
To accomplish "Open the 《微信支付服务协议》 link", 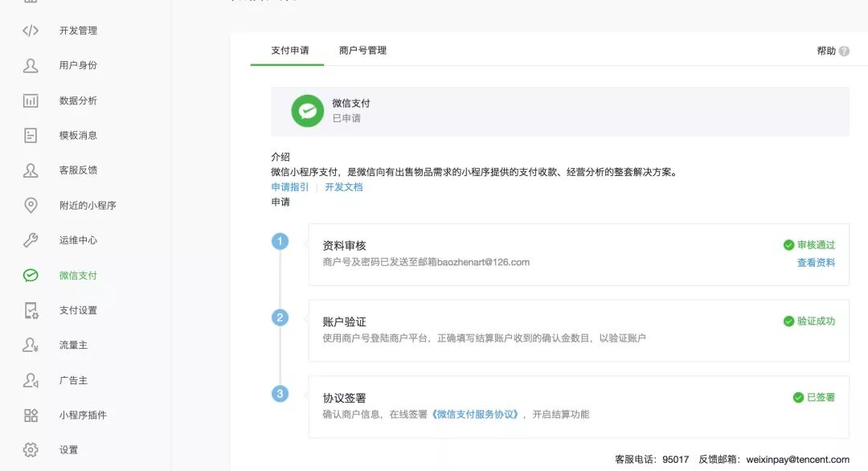I will (x=475, y=415).
